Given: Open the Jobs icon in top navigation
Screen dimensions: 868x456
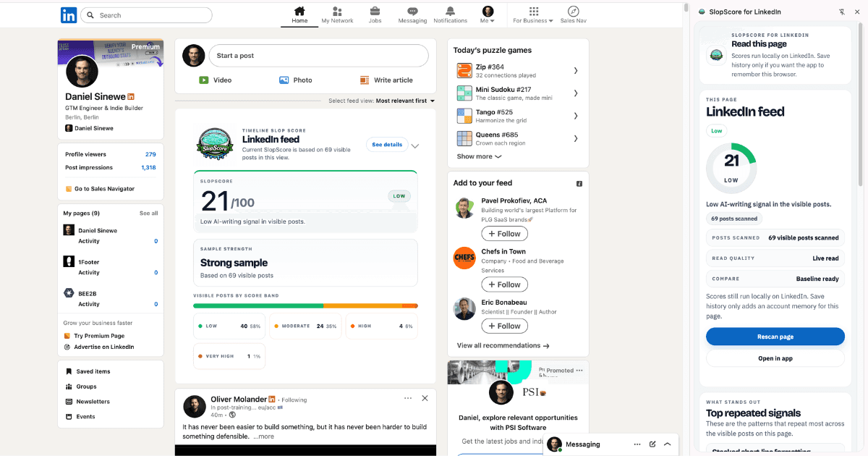Looking at the screenshot, I should [375, 12].
